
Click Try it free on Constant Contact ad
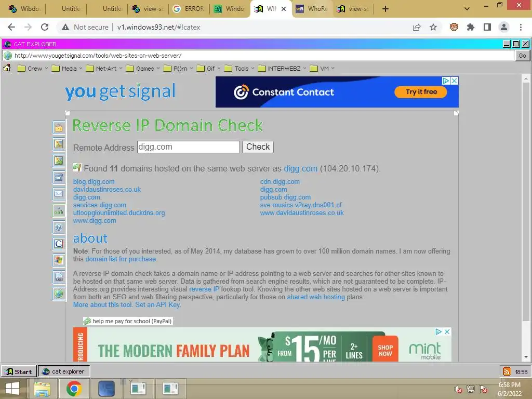point(421,92)
